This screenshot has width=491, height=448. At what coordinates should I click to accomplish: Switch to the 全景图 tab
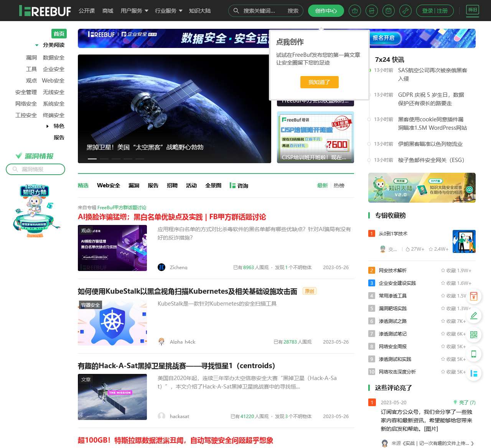tap(213, 185)
